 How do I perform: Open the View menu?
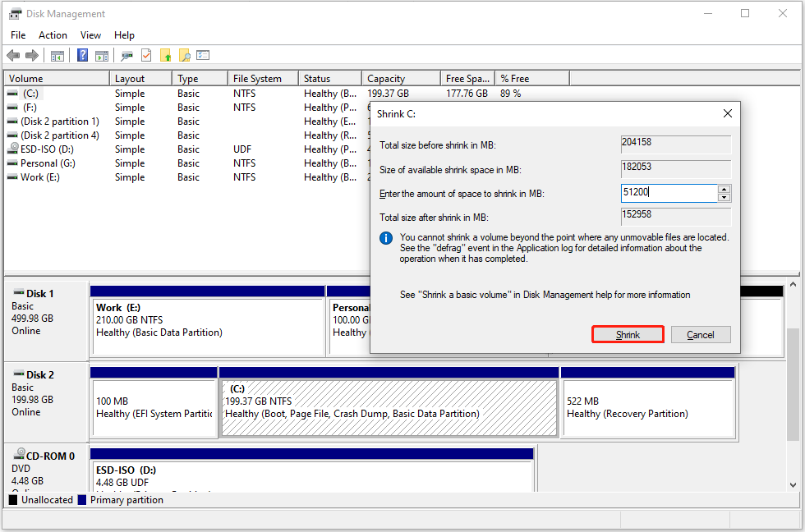tap(90, 35)
